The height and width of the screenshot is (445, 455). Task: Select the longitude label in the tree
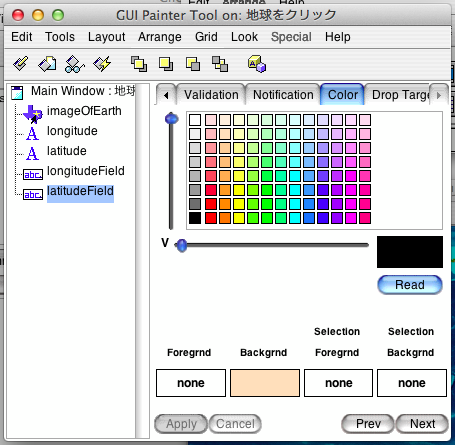coord(72,131)
